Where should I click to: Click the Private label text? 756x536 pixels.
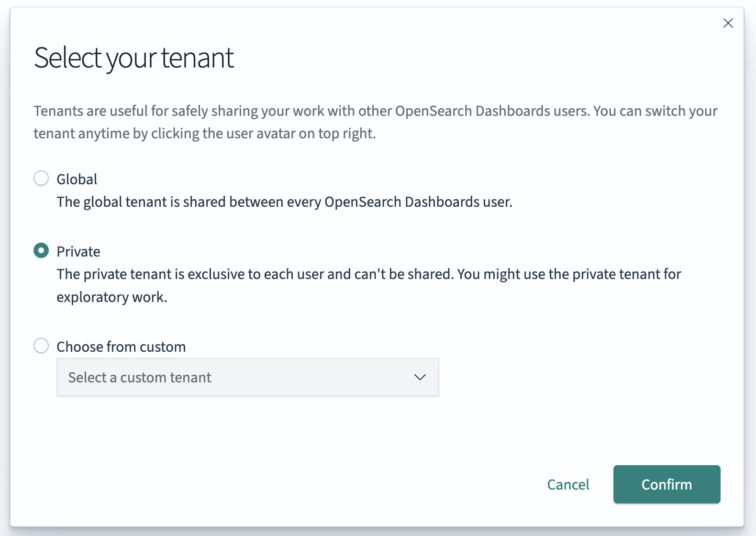click(78, 251)
